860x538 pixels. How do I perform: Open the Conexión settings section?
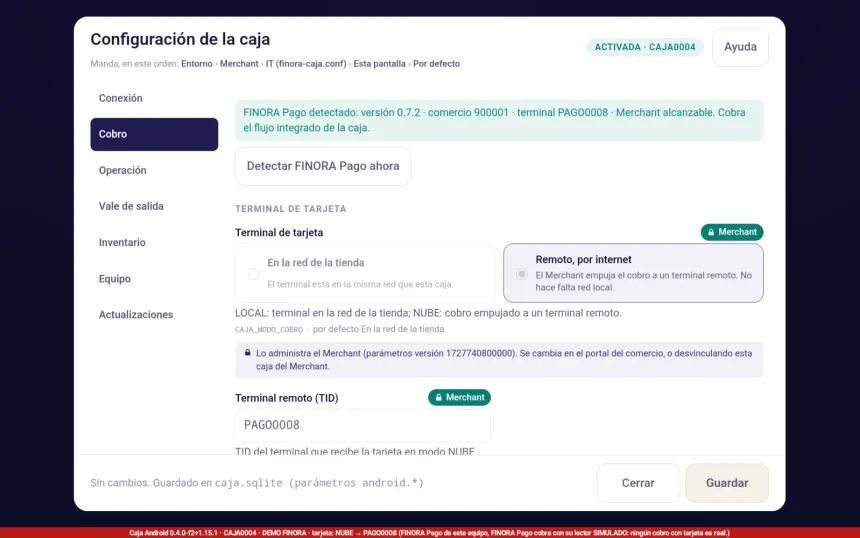pyautogui.click(x=154, y=98)
